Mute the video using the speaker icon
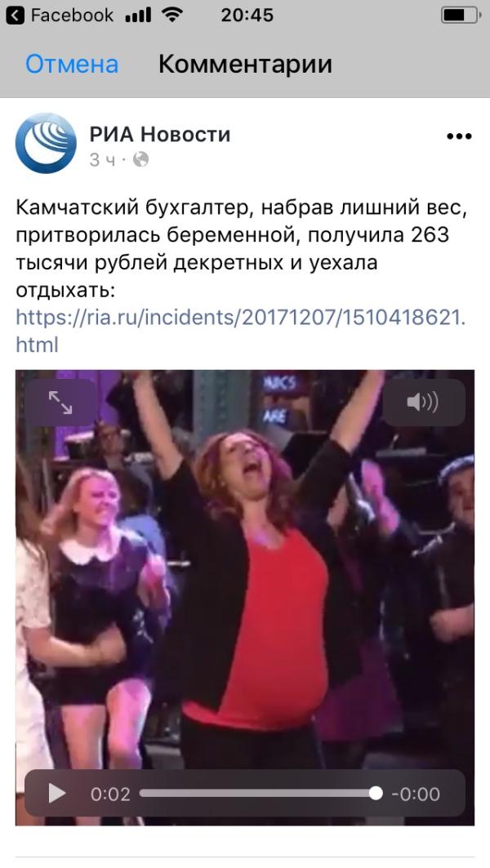Viewport: 490px width, 868px height. point(424,403)
